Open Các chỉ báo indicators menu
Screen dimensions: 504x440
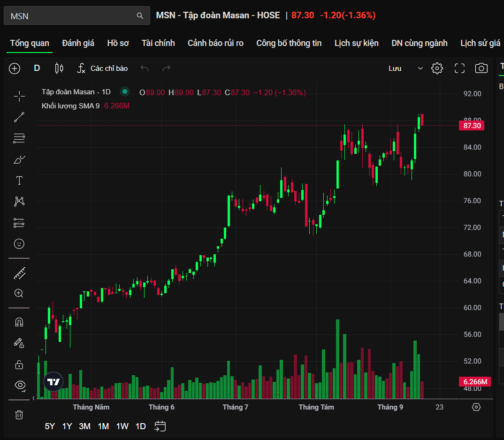(102, 68)
